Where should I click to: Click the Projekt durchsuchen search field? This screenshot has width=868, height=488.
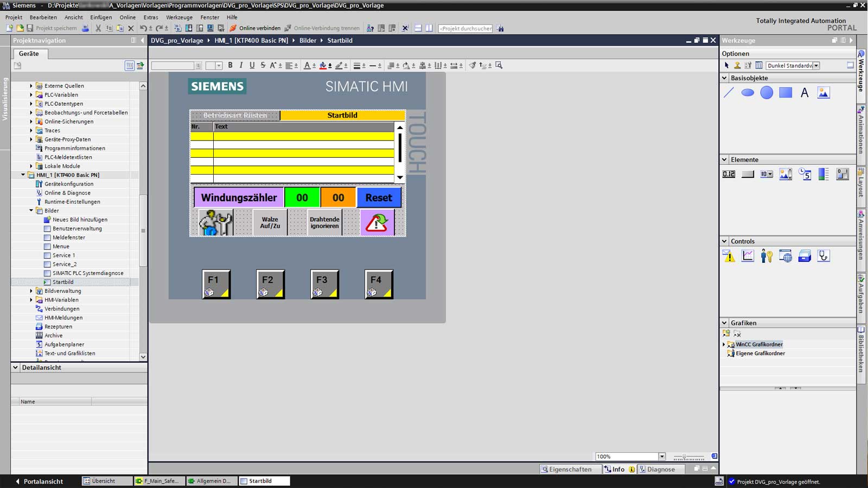pos(465,28)
